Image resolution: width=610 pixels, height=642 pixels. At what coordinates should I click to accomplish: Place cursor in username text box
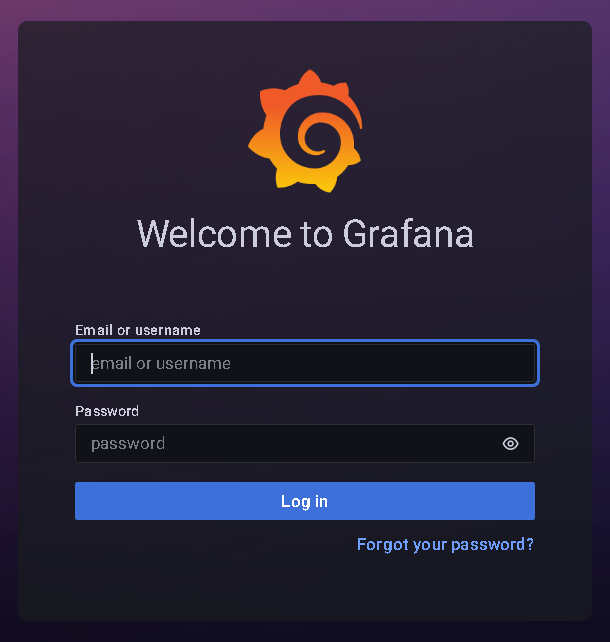coord(305,363)
